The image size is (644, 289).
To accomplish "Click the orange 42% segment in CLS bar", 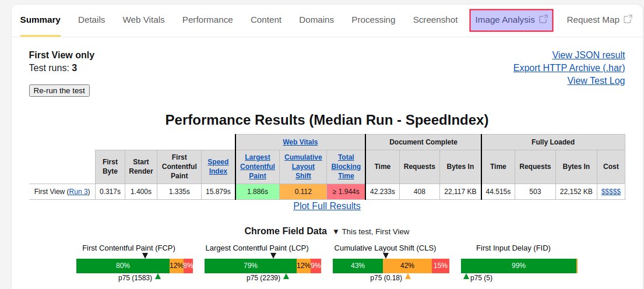I will tap(407, 266).
